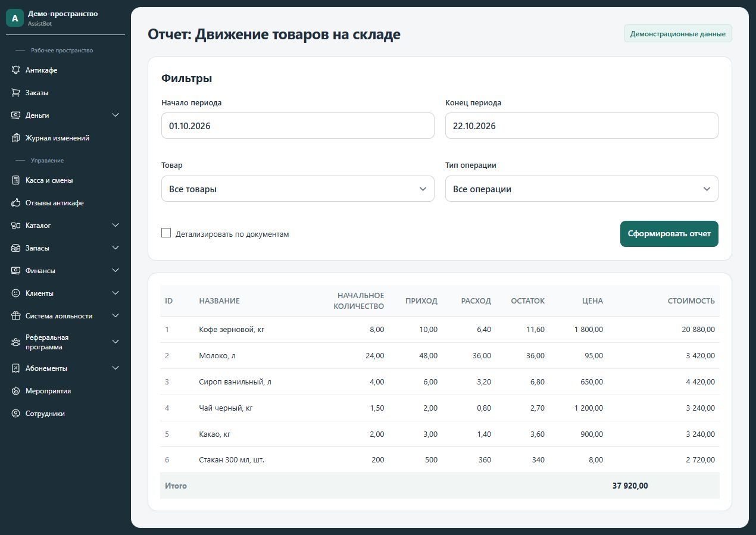This screenshot has height=535, width=756.
Task: Click the Клиенты smiley icon
Action: [x=16, y=293]
